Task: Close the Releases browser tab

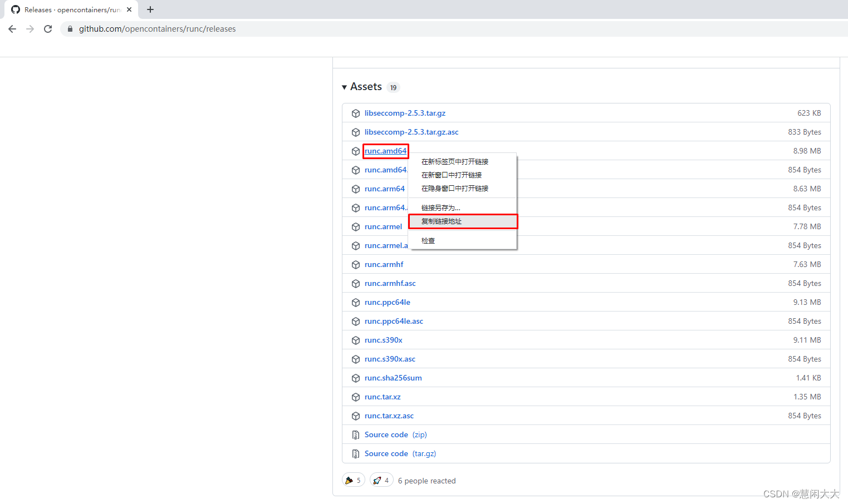Action: pos(129,9)
